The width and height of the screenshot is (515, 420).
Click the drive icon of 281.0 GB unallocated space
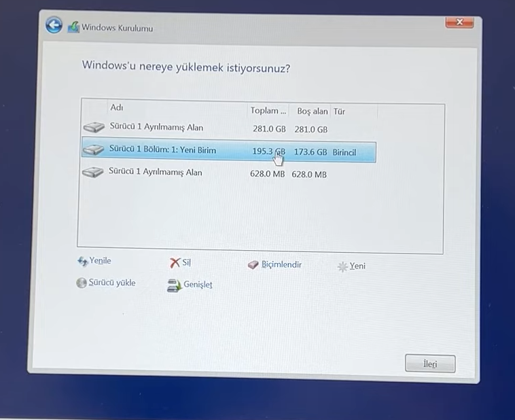[x=94, y=127]
